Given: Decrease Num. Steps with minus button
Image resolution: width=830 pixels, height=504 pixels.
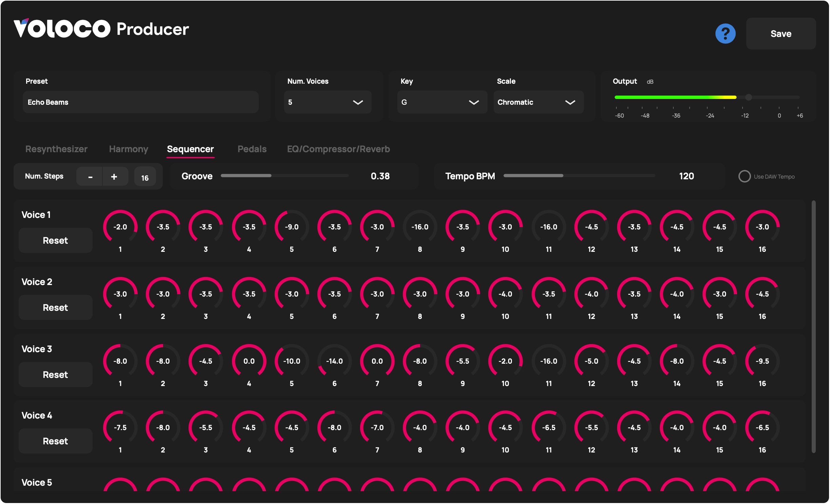Looking at the screenshot, I should click(x=90, y=177).
